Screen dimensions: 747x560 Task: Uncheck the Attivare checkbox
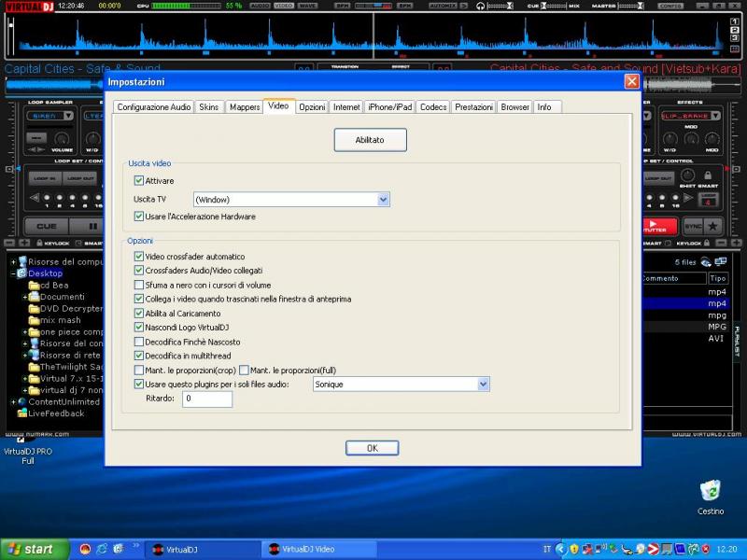pyautogui.click(x=139, y=181)
